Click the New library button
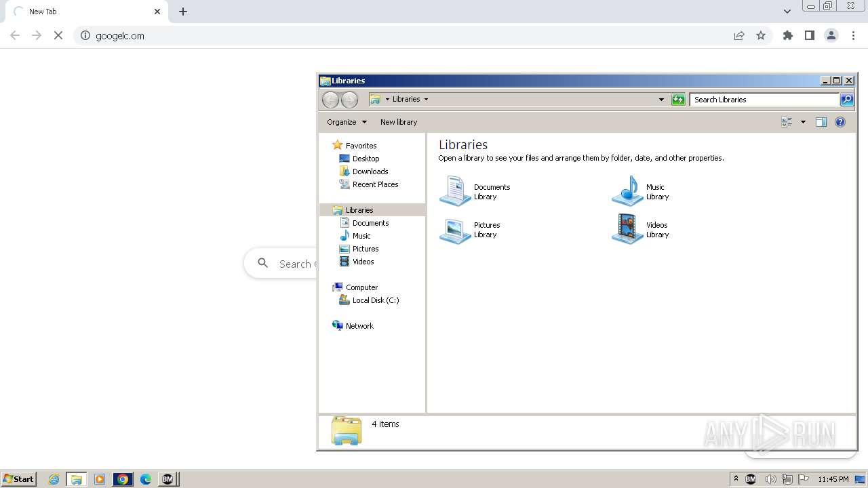 399,122
